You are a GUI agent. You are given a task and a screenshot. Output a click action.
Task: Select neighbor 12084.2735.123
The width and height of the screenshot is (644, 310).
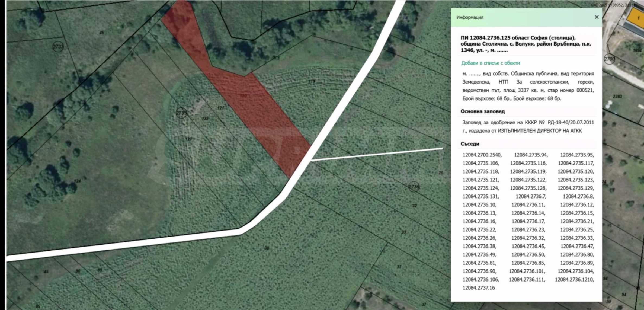tap(576, 180)
